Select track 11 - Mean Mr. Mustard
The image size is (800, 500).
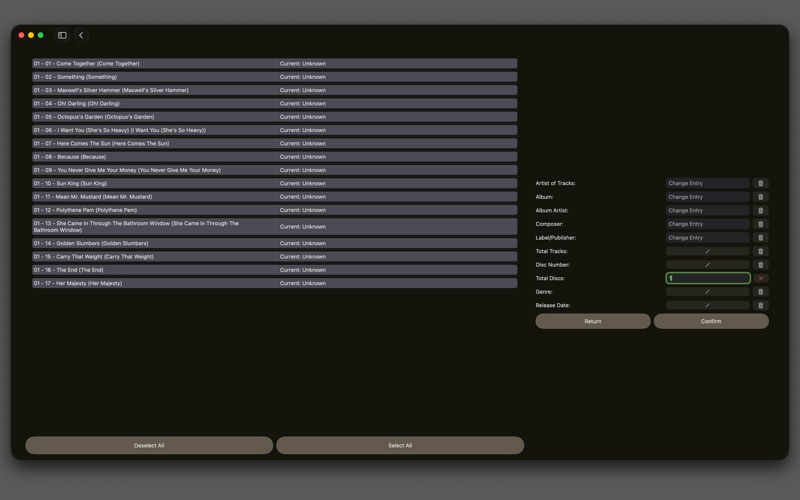click(x=274, y=196)
